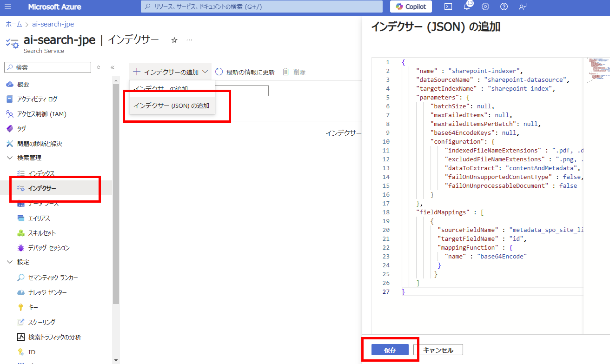Open the portal settings gear icon
Screen dimensions: 610x364
(485, 7)
